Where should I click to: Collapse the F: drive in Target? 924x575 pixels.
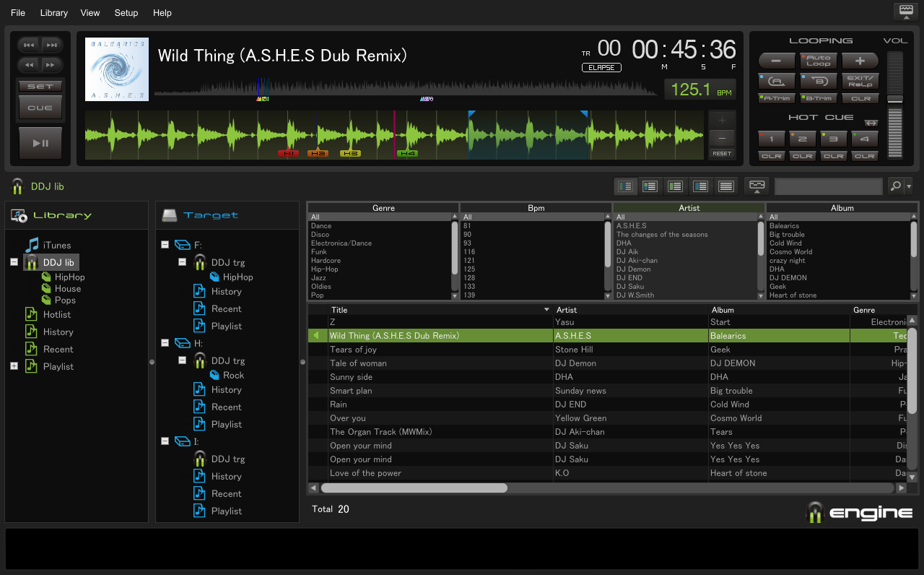(165, 245)
